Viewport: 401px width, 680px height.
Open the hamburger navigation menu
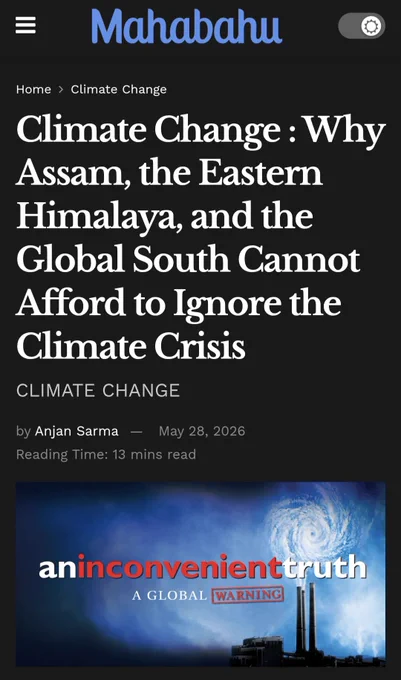[x=26, y=26]
